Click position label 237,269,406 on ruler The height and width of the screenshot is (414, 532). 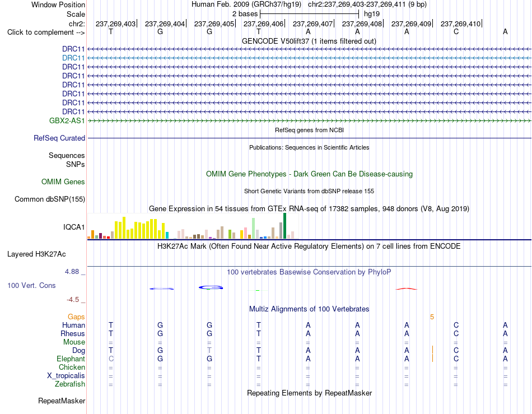click(263, 24)
